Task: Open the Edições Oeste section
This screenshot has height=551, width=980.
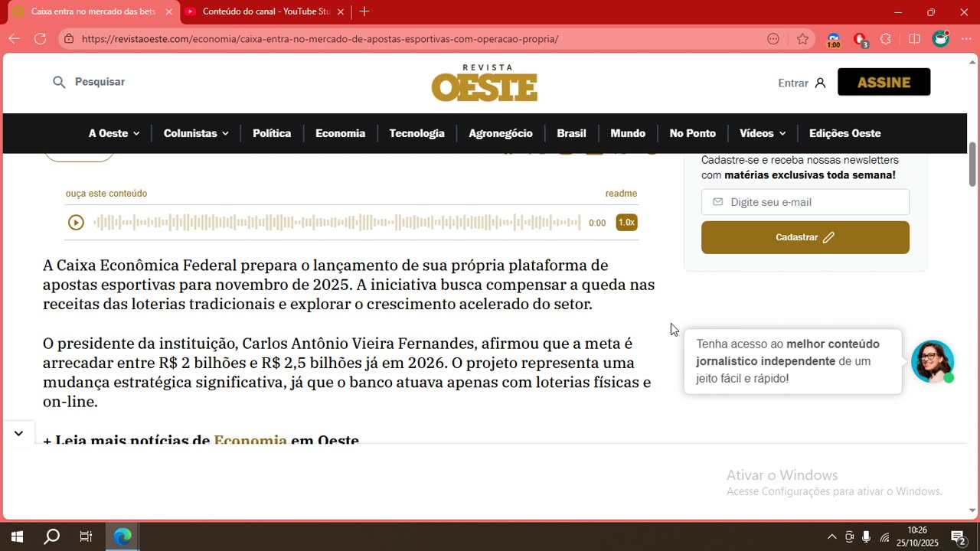Action: click(845, 133)
